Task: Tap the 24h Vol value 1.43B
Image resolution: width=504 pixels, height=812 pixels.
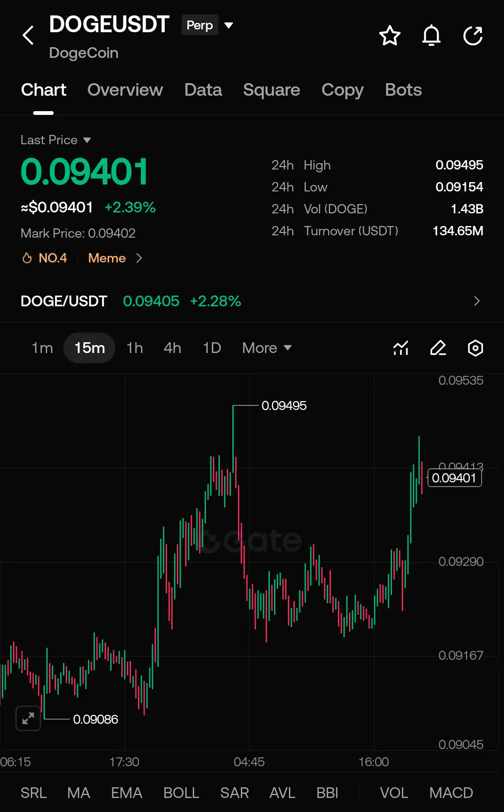Action: [x=467, y=209]
